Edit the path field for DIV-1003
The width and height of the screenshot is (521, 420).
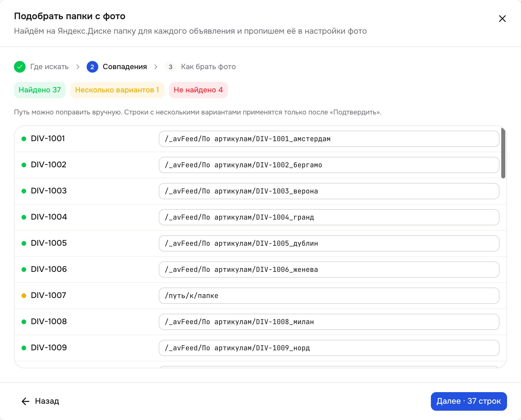click(x=329, y=191)
